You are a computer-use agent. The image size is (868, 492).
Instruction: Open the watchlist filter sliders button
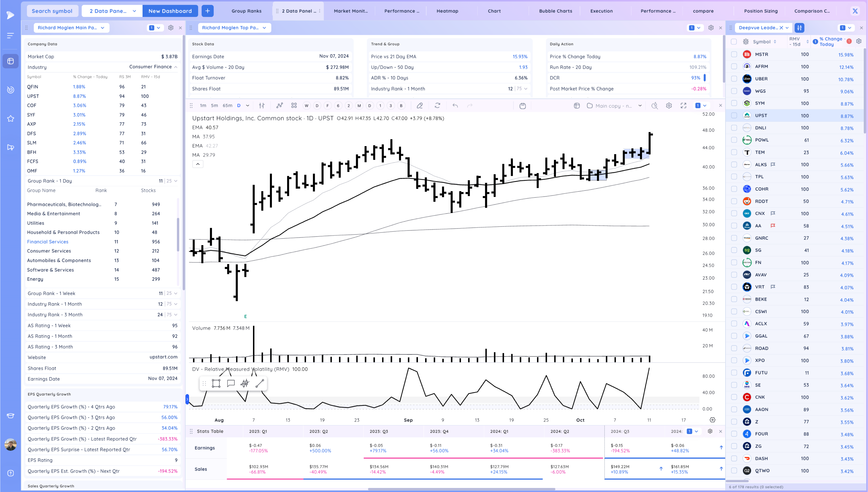(x=799, y=28)
